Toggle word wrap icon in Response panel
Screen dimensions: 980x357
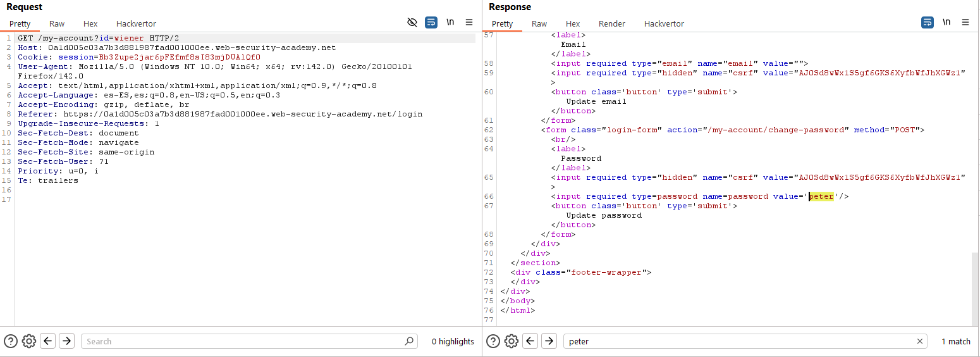[928, 22]
